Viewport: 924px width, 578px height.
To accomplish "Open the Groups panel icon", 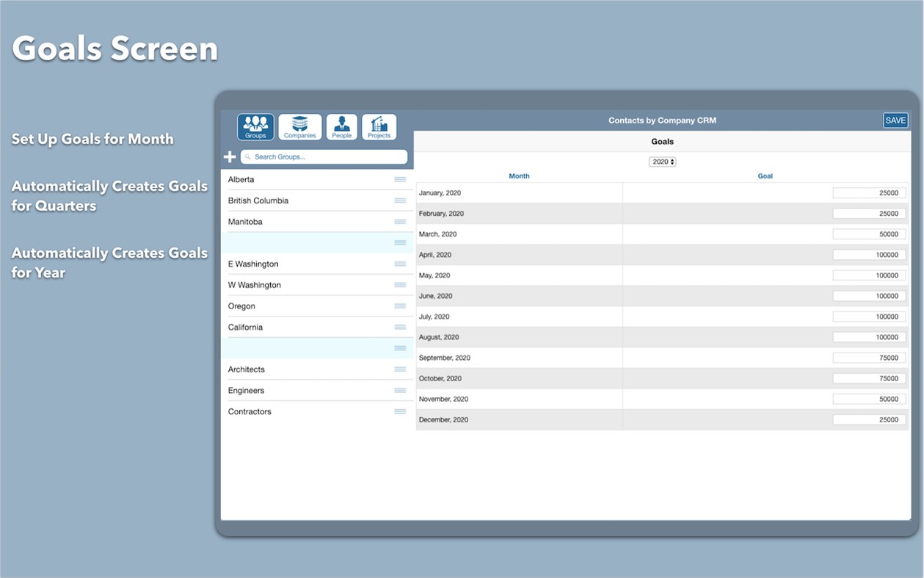I will coord(255,126).
